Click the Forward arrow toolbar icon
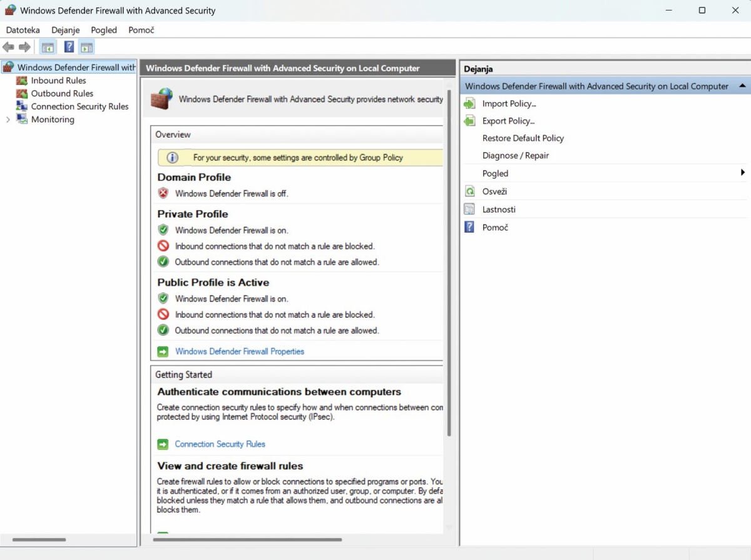Image resolution: width=751 pixels, height=560 pixels. 24,47
